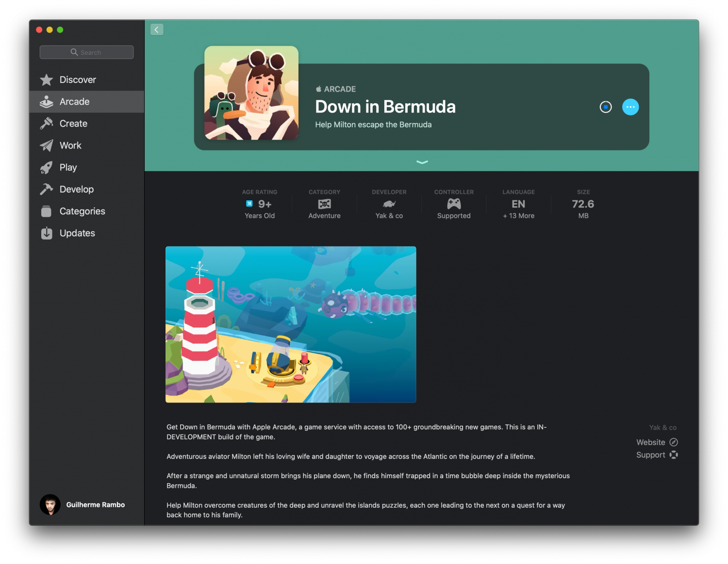Show Updates in the sidebar

[x=87, y=233]
